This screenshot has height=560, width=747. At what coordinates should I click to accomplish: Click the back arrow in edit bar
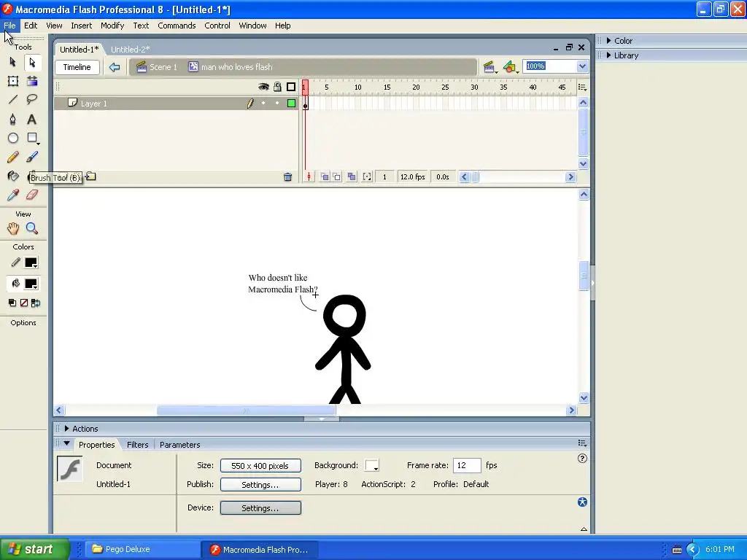[115, 67]
